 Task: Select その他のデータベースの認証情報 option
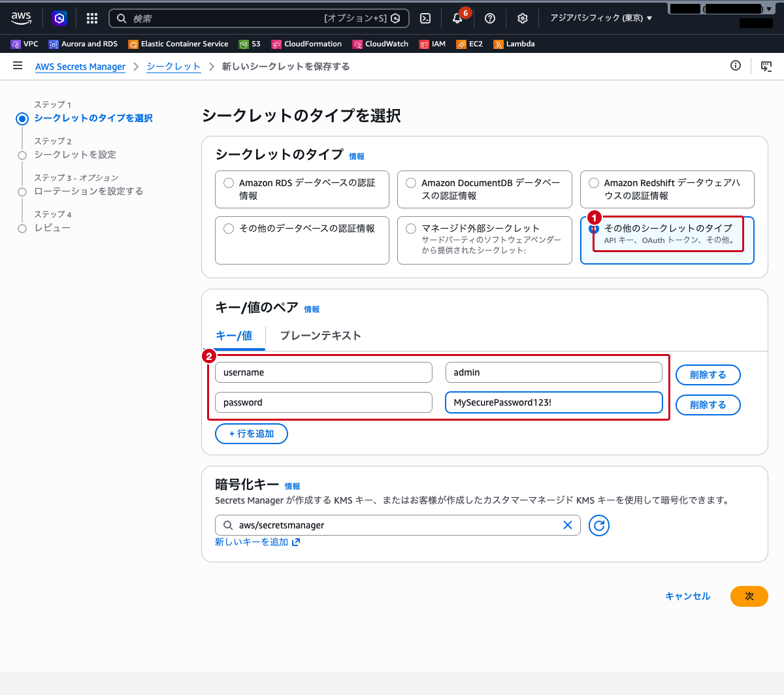click(x=302, y=240)
